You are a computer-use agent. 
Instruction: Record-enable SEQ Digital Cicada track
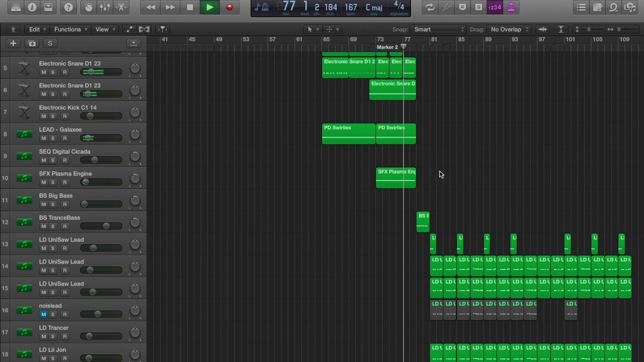coord(64,160)
